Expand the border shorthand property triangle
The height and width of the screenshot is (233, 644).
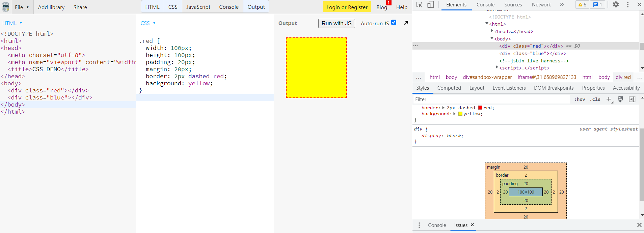[x=444, y=108]
